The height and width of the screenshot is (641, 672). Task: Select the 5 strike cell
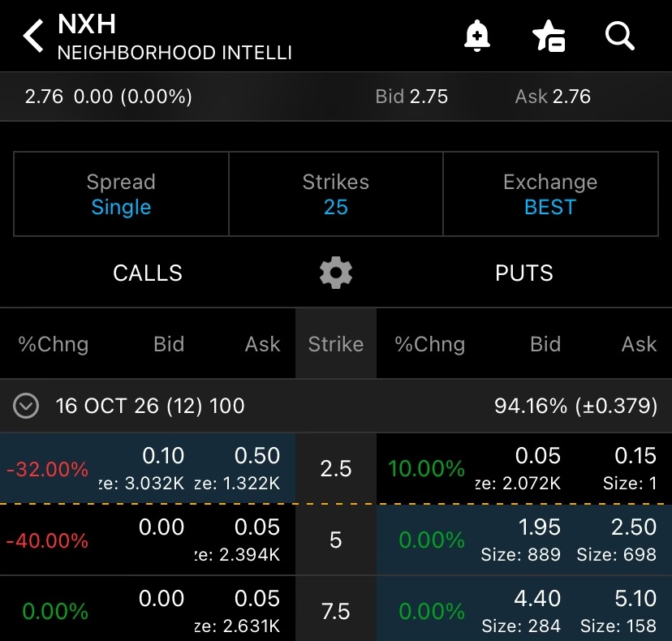point(336,540)
